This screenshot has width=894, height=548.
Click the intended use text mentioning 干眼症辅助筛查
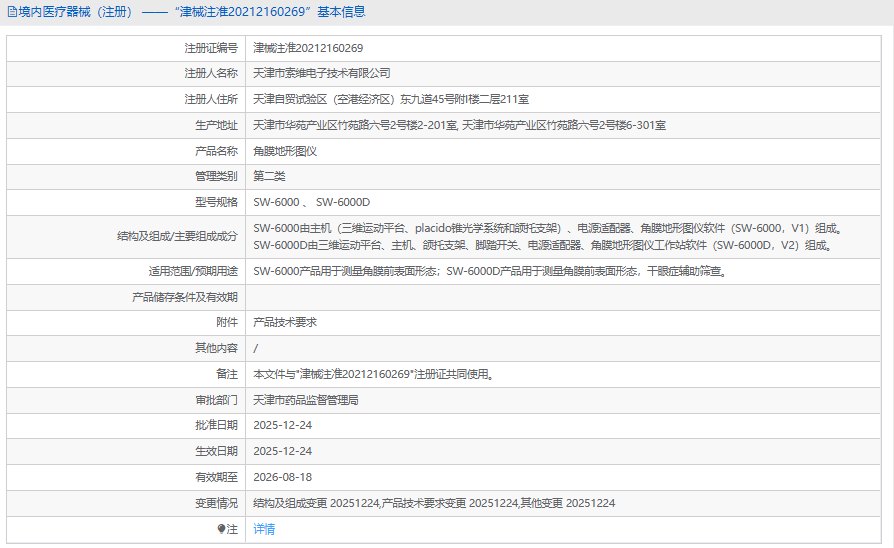pyautogui.click(x=491, y=271)
